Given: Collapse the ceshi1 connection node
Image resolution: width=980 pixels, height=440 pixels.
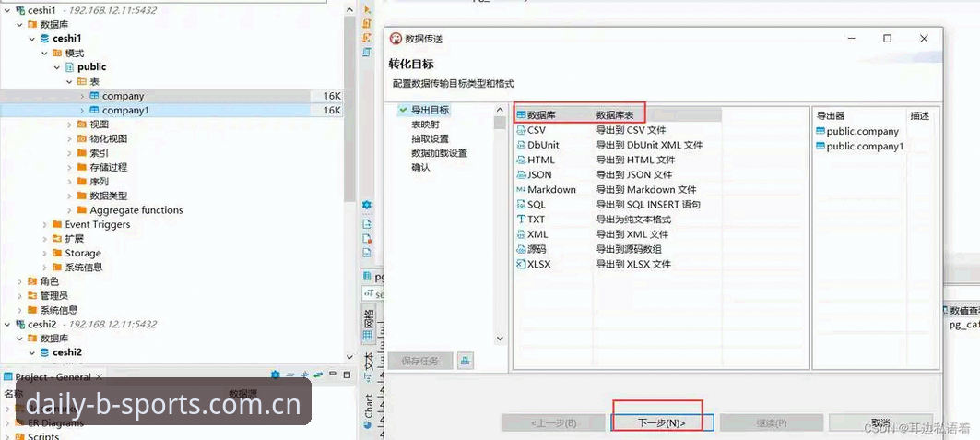Looking at the screenshot, I should 7,10.
